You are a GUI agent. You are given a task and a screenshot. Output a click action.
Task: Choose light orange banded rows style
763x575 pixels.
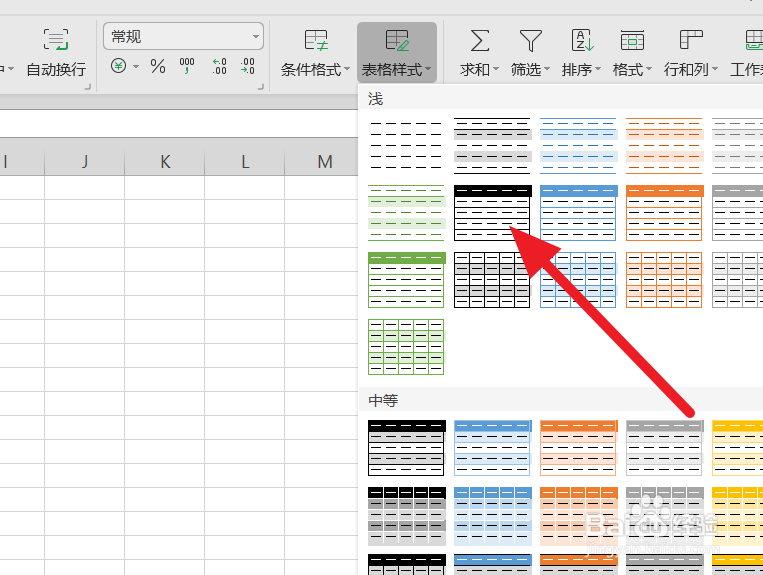[664, 145]
